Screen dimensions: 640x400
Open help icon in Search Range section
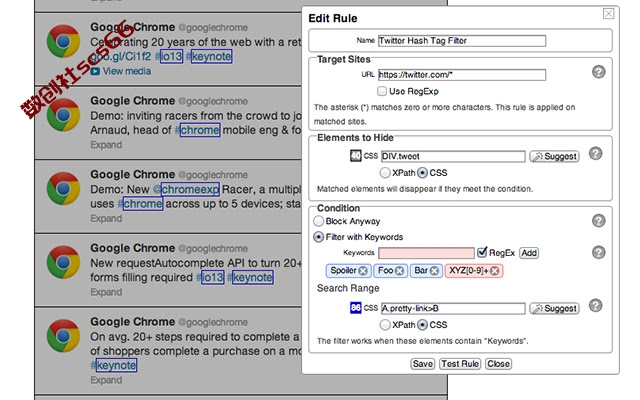click(596, 305)
